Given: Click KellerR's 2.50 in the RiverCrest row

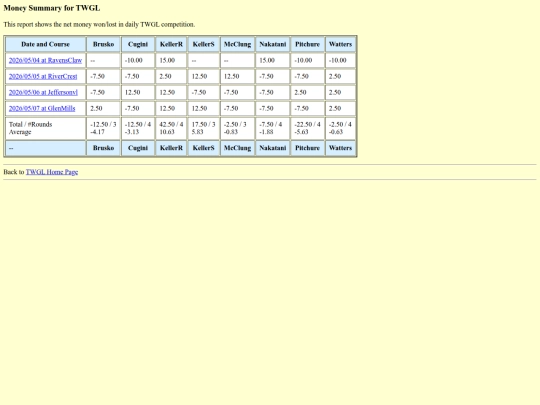Looking at the screenshot, I should 171,76.
